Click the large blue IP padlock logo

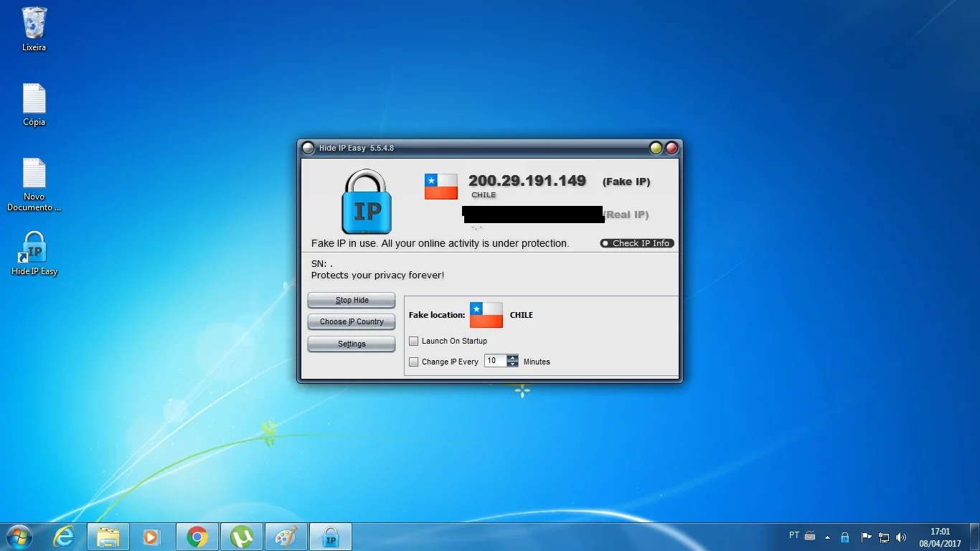point(367,202)
